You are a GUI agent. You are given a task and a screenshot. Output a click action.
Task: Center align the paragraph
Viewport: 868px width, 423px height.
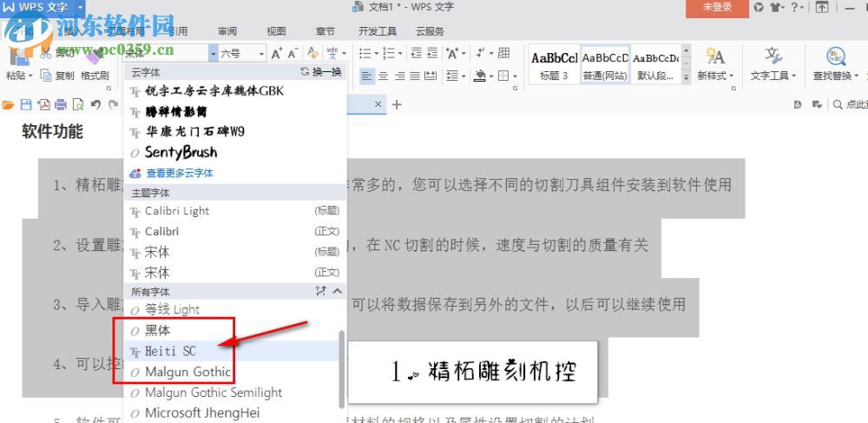click(x=383, y=76)
